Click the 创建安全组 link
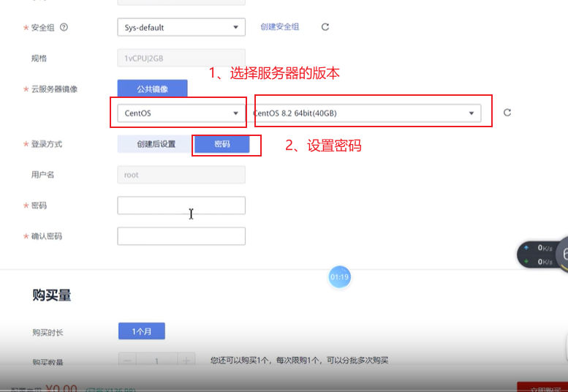Viewport: 568px width, 392px height. coord(280,27)
